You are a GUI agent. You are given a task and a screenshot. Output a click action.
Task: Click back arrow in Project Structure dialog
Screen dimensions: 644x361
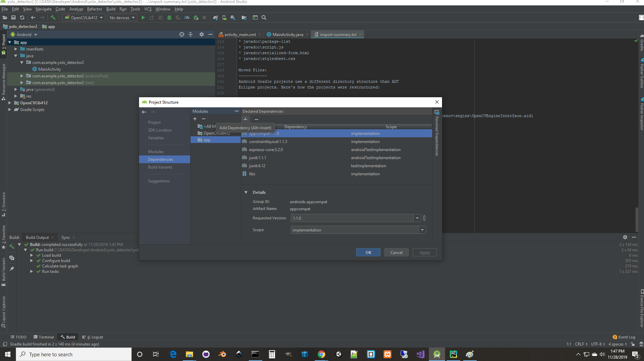click(144, 112)
